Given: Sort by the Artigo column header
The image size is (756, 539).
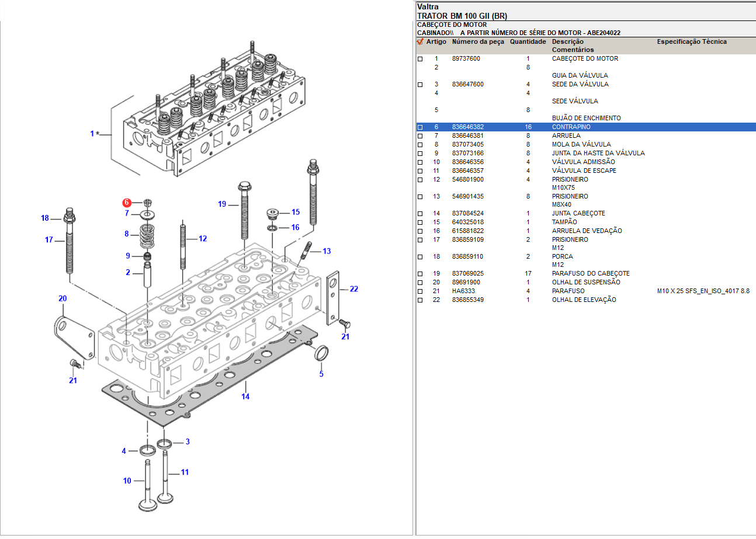Looking at the screenshot, I should (x=436, y=42).
